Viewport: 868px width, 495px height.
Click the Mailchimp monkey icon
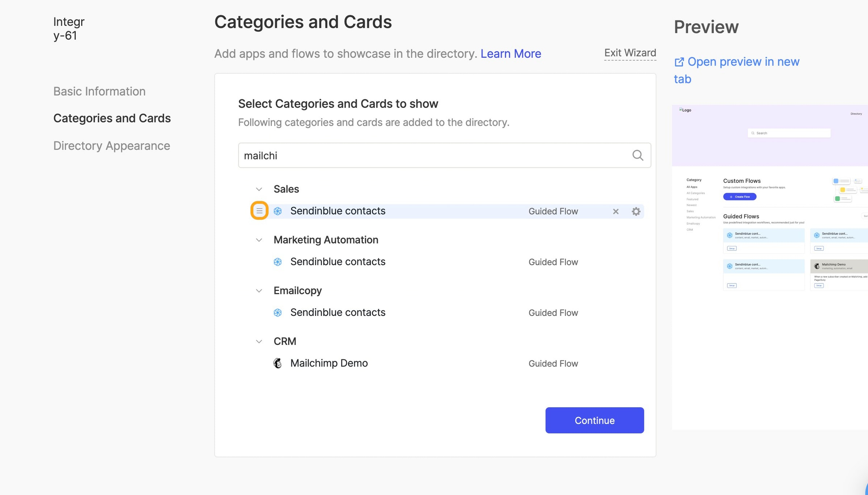tap(278, 363)
